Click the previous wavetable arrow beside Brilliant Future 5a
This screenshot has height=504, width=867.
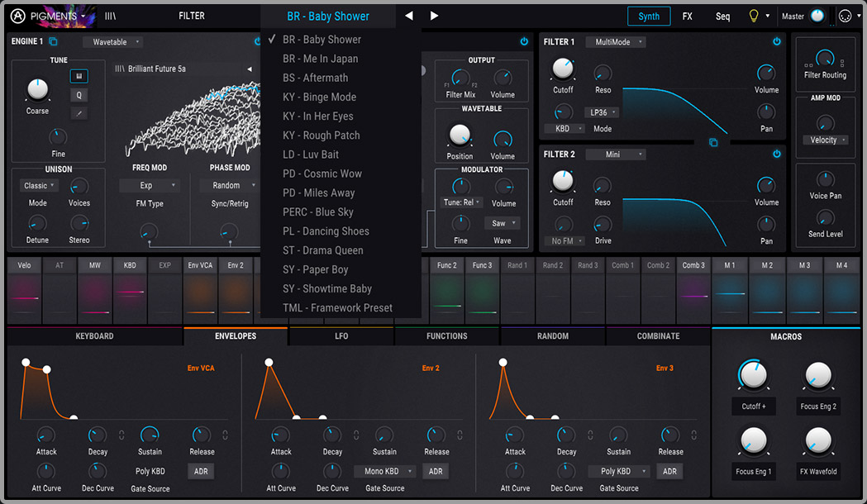[x=250, y=69]
